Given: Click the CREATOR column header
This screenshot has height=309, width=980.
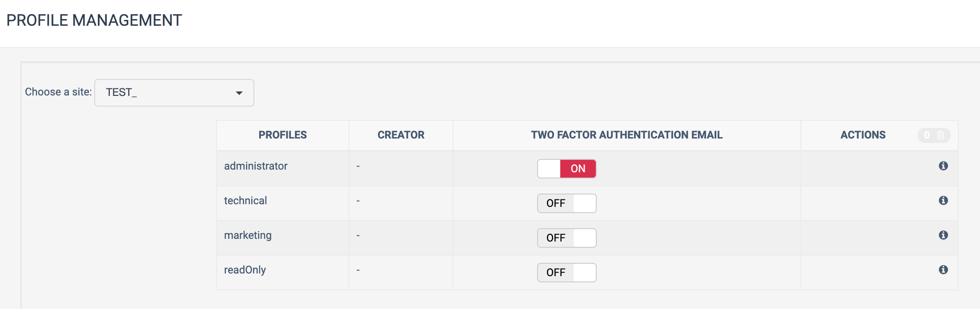Looking at the screenshot, I should pyautogui.click(x=401, y=135).
